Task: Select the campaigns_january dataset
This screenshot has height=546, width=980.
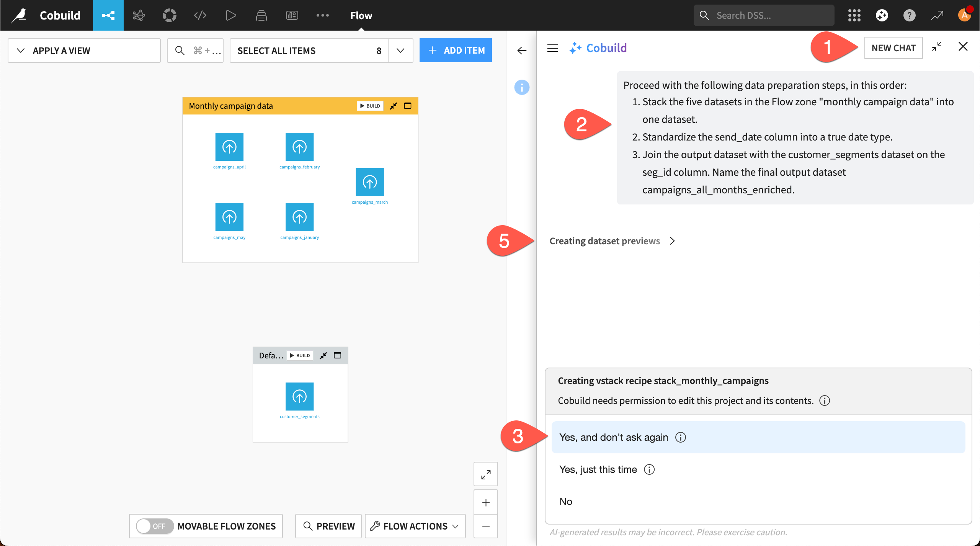Action: tap(299, 217)
